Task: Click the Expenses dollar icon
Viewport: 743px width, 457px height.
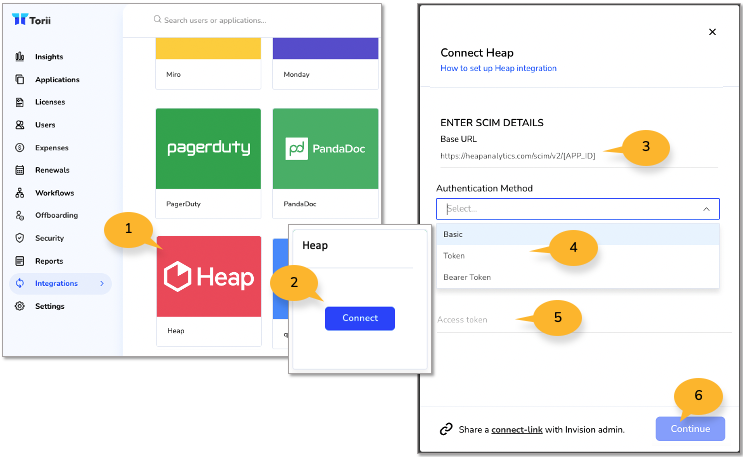Action: [x=19, y=147]
